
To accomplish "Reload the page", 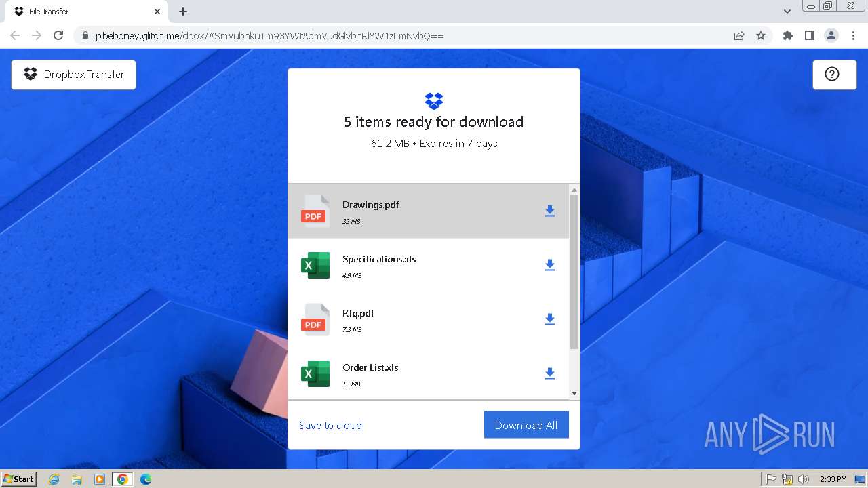I will click(x=58, y=35).
